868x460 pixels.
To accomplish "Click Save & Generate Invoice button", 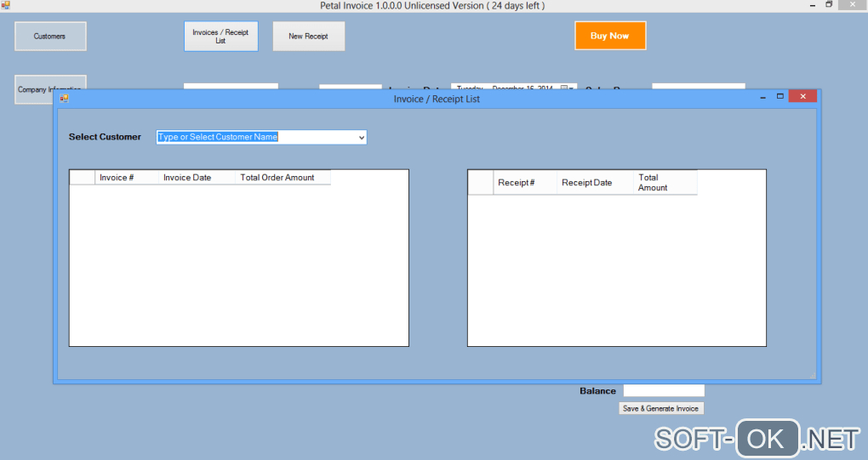I will (661, 409).
